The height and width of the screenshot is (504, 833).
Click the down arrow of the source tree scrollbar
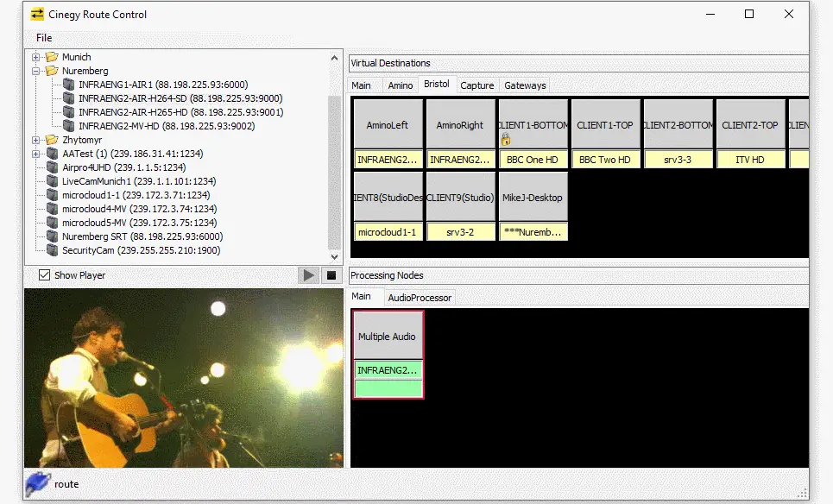point(335,255)
